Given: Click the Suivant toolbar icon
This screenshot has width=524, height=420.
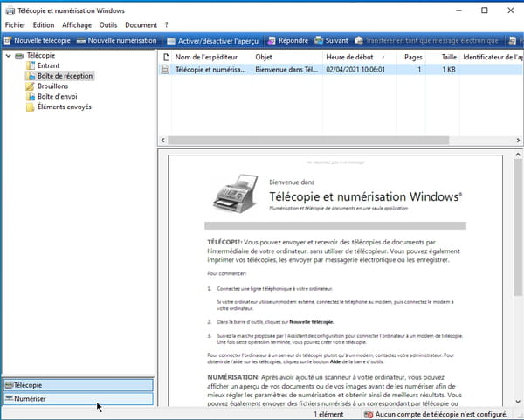Looking at the screenshot, I should pos(319,40).
